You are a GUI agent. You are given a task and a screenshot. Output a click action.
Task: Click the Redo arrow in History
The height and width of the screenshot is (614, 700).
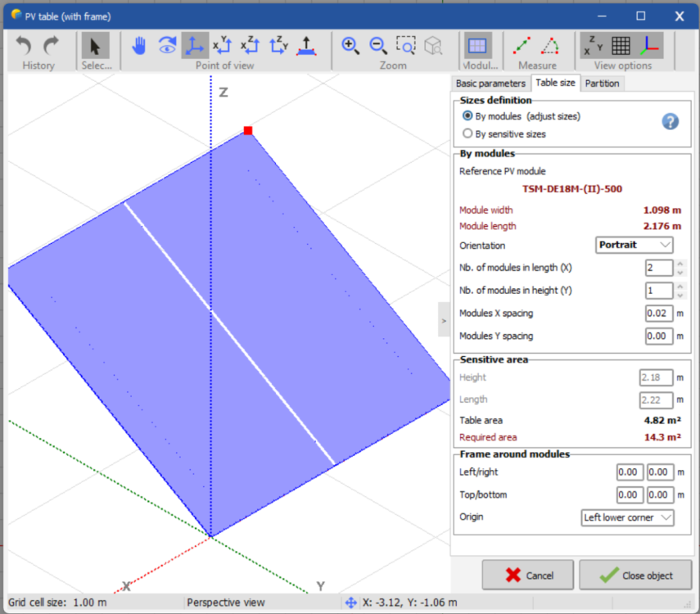point(52,46)
